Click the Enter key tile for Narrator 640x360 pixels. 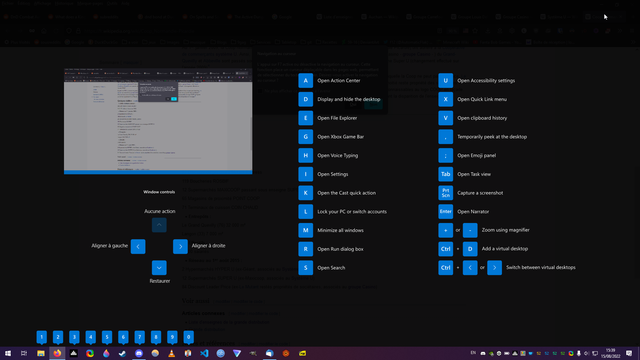[445, 211]
